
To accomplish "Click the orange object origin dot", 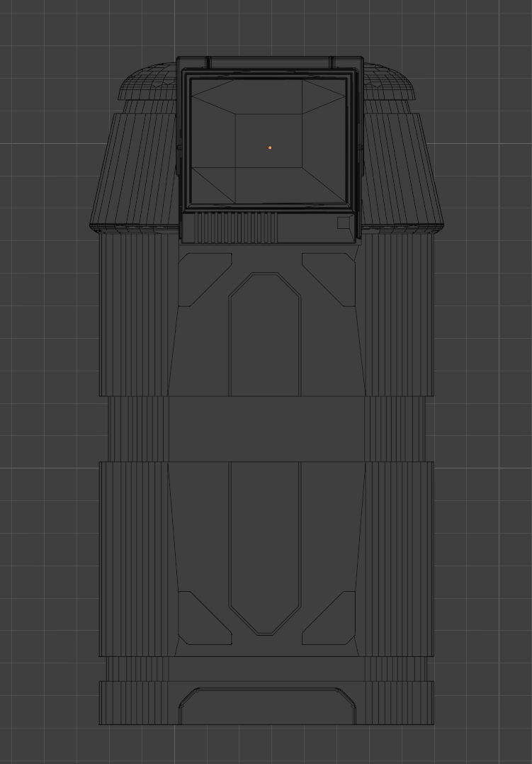I will 270,147.
